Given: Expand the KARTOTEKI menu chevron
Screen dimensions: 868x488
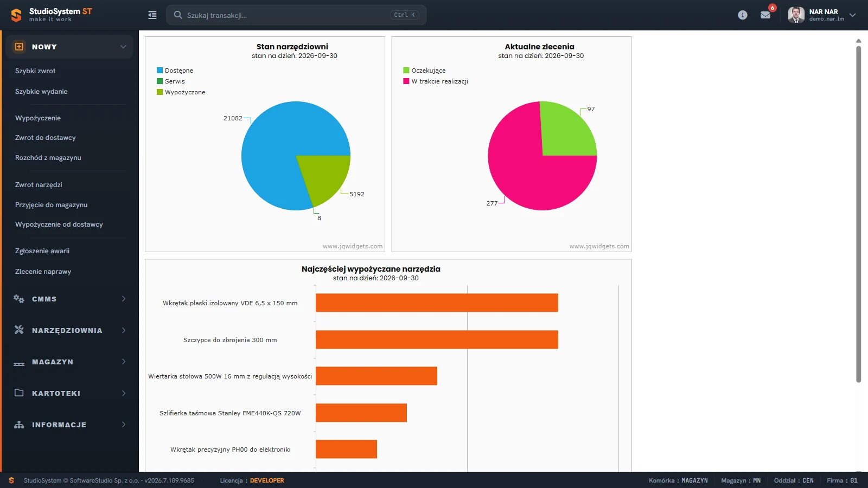Looking at the screenshot, I should (124, 393).
